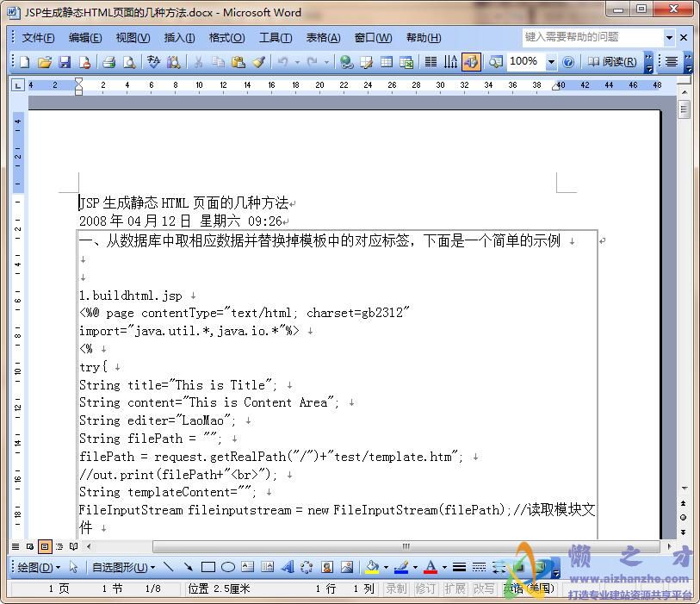Open the 表格 Table menu
Image resolution: width=700 pixels, height=604 pixels.
(x=322, y=37)
